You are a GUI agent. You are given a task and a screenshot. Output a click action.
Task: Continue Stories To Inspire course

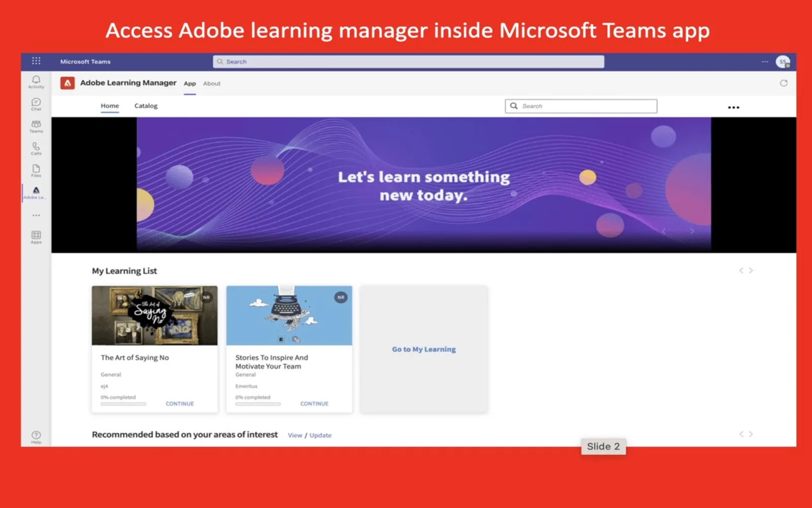(x=314, y=403)
